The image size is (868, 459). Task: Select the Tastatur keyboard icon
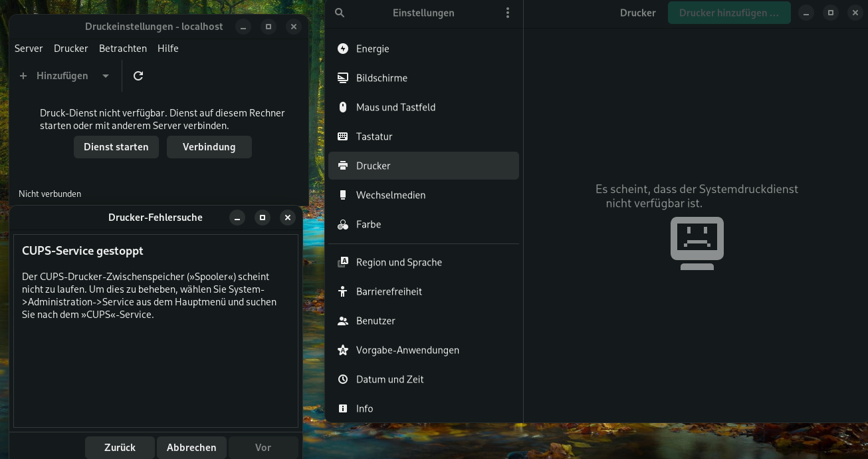click(343, 136)
